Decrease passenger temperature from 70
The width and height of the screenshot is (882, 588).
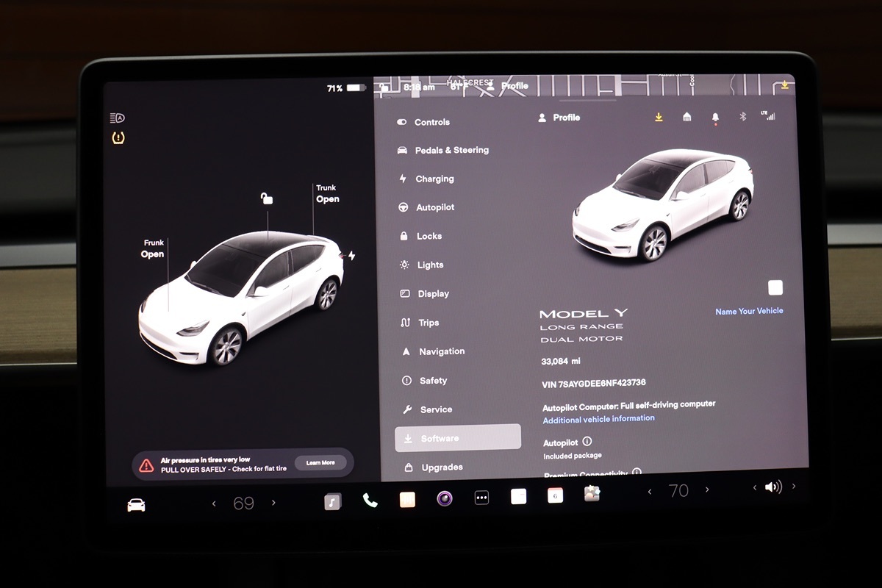(x=649, y=491)
